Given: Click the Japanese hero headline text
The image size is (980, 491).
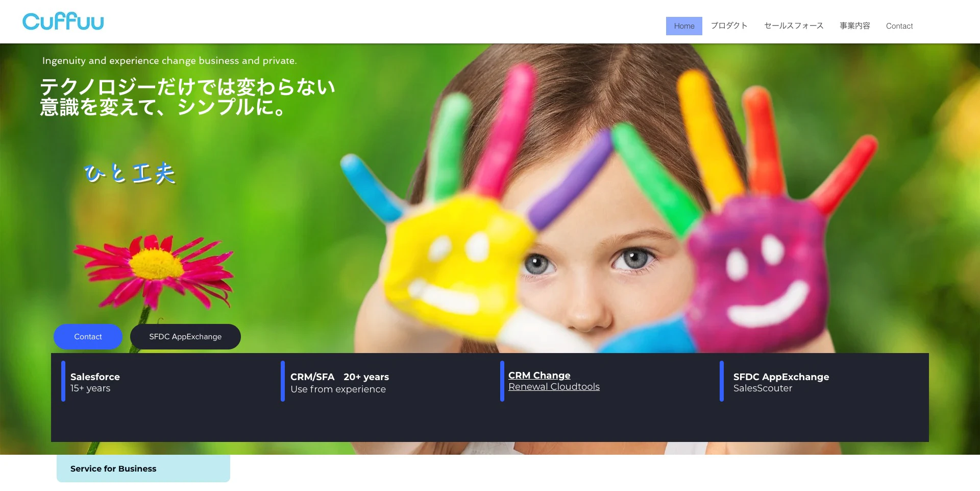Looking at the screenshot, I should (187, 97).
